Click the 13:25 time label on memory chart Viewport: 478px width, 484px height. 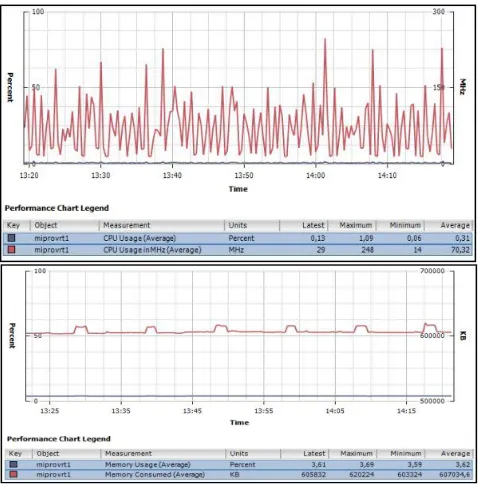point(50,411)
